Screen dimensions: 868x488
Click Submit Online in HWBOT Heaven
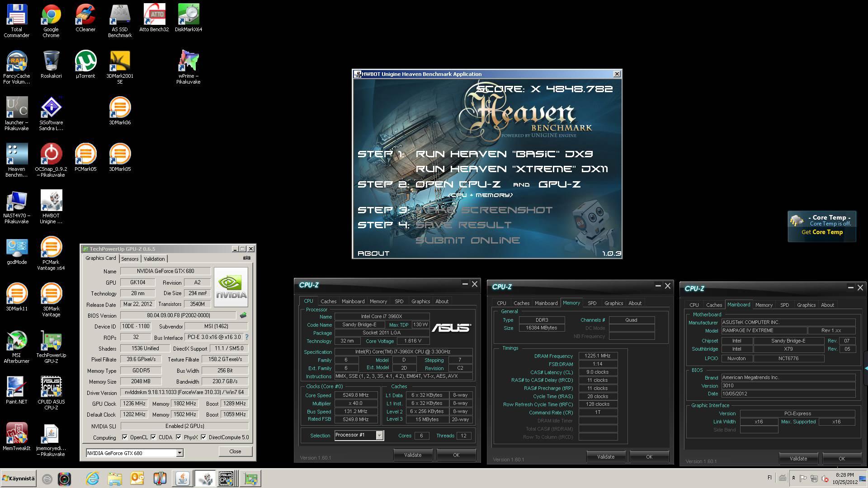click(467, 240)
